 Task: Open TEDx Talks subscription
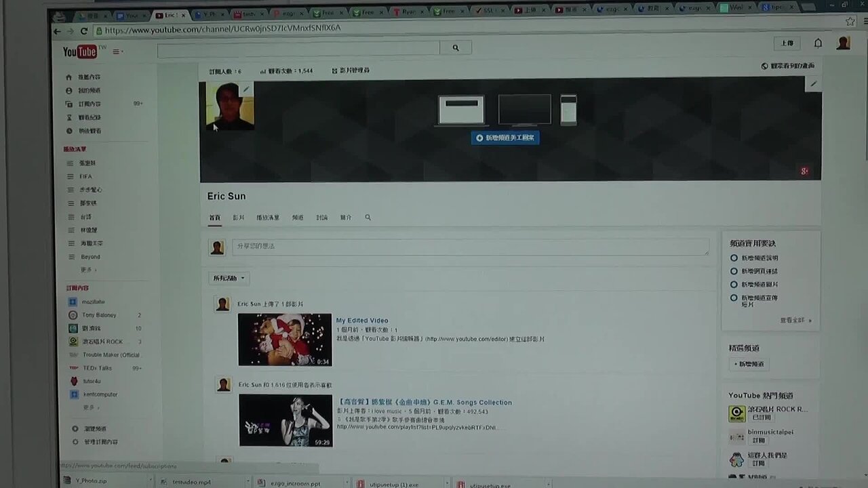pos(97,368)
